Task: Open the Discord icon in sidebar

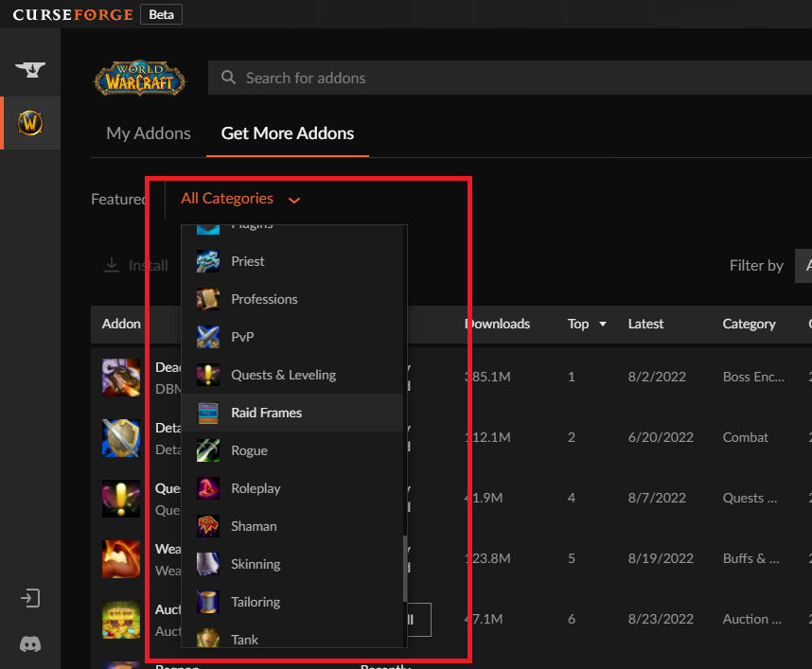Action: (30, 644)
